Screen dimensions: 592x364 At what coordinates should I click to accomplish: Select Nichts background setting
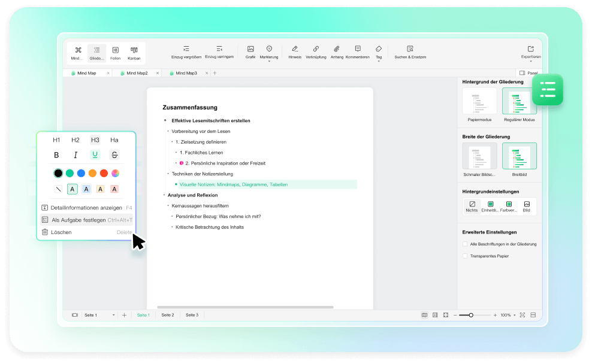(x=472, y=206)
